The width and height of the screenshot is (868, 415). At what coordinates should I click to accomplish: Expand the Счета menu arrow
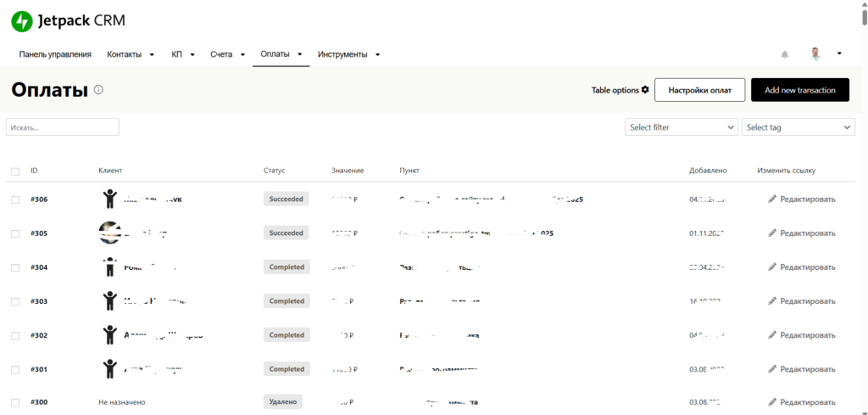click(x=243, y=55)
